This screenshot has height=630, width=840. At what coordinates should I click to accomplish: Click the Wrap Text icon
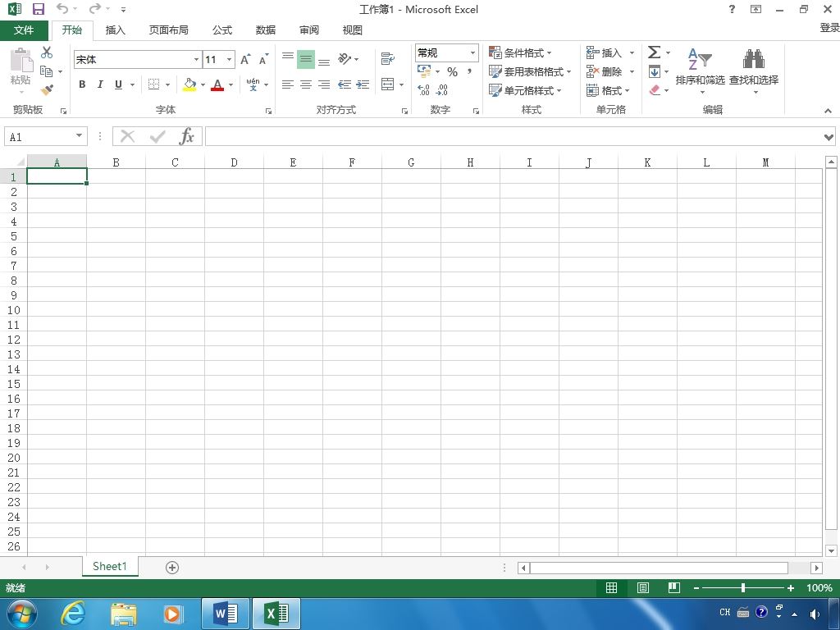(387, 58)
